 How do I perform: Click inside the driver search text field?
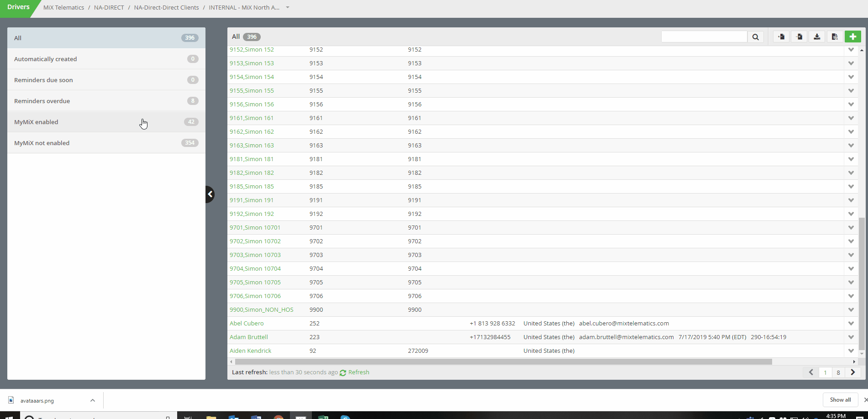(x=704, y=37)
